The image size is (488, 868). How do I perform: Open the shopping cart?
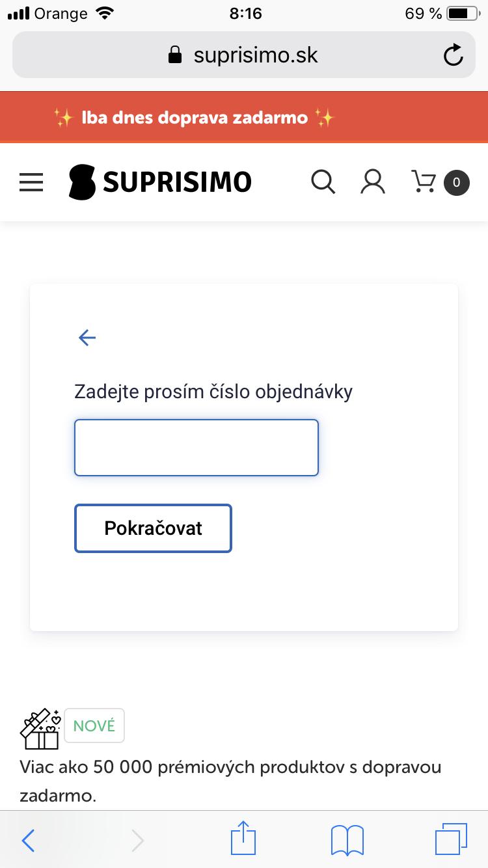(x=424, y=182)
